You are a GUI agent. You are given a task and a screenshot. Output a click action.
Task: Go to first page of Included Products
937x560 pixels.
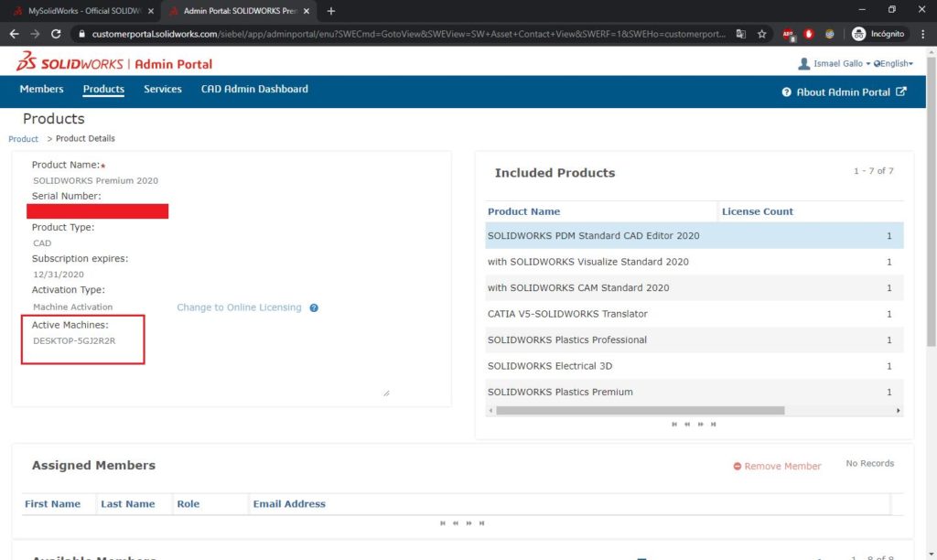(x=674, y=425)
